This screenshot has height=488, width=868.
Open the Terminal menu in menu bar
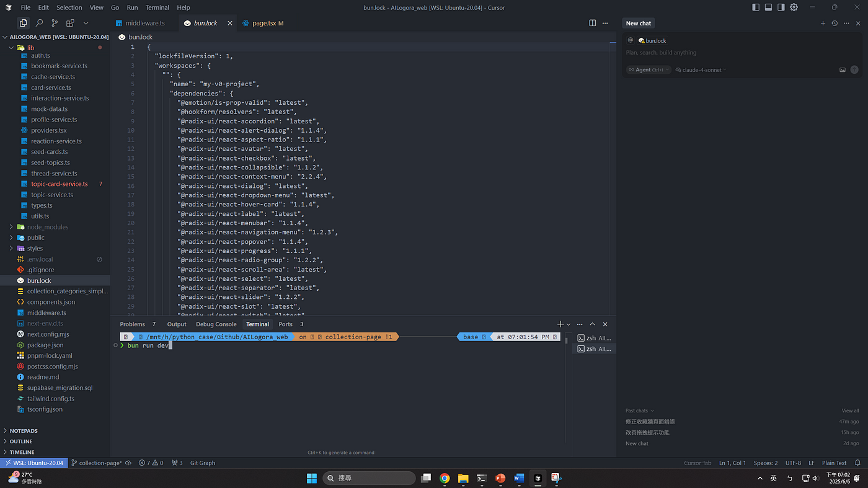pos(157,7)
